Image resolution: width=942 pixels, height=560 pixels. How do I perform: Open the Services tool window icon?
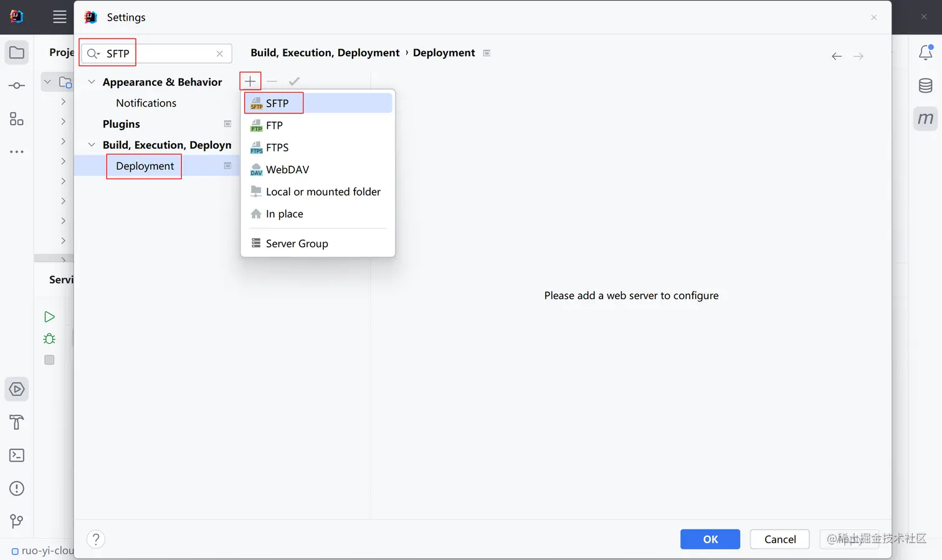point(17,389)
